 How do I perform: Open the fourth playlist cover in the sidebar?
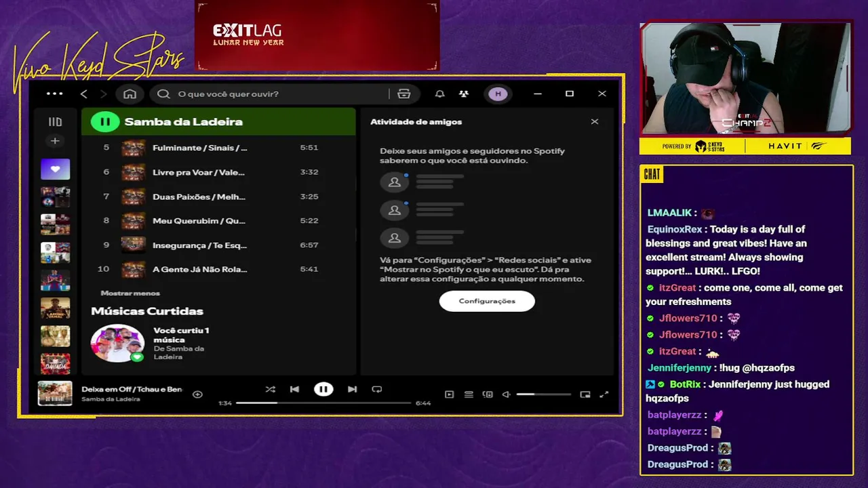(55, 252)
